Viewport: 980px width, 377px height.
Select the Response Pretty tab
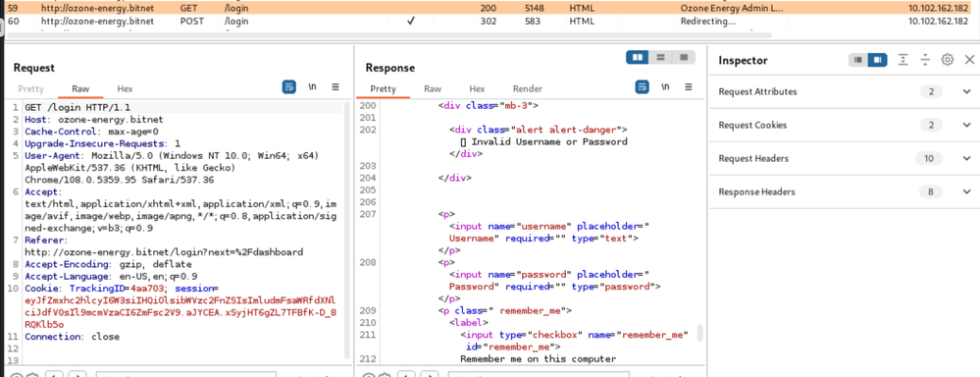pos(384,88)
